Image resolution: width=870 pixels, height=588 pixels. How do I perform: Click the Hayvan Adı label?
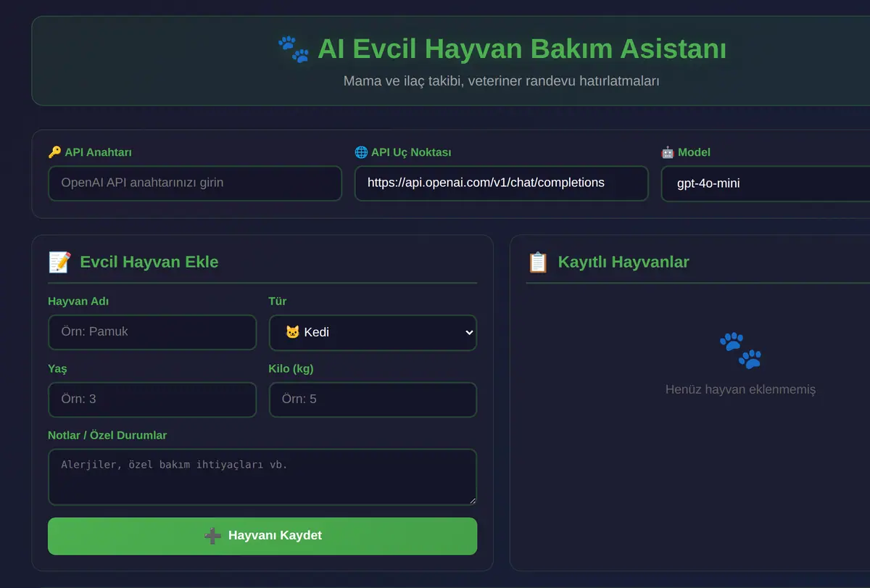78,301
